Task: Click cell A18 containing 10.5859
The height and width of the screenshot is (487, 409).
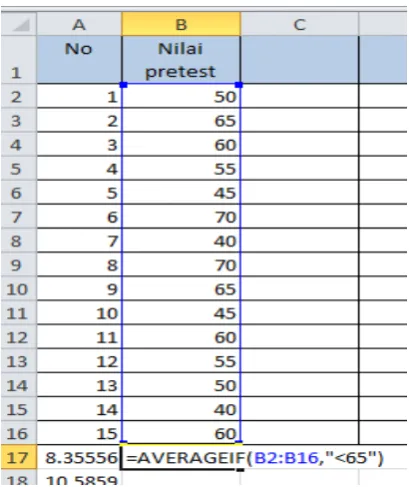Action: pos(79,478)
